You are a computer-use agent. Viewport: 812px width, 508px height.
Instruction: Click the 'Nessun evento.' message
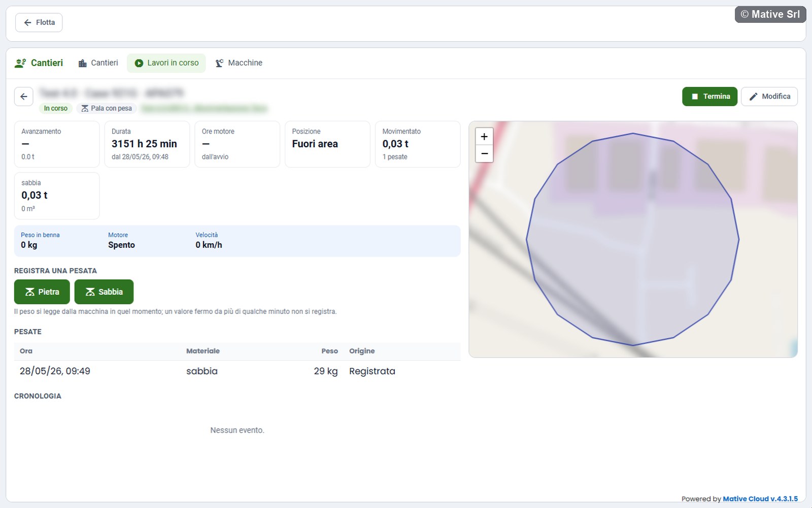click(238, 430)
